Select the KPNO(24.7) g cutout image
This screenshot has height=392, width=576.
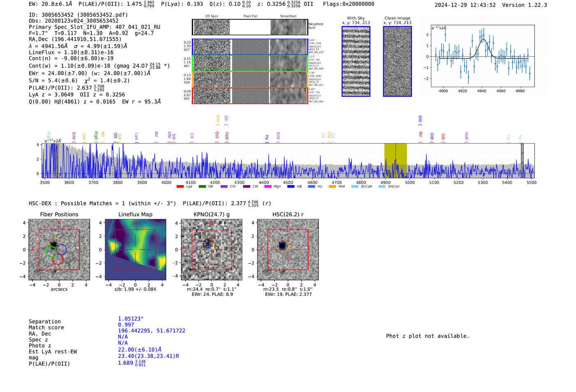211,250
